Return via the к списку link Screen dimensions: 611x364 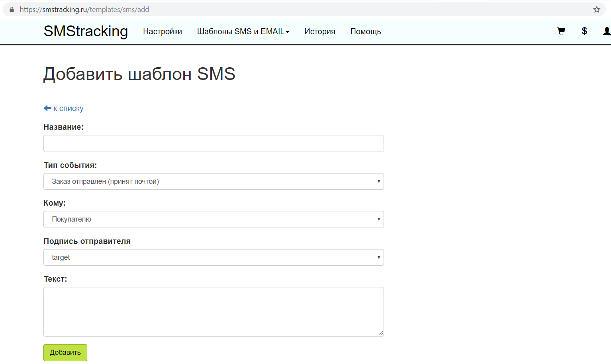coord(69,108)
